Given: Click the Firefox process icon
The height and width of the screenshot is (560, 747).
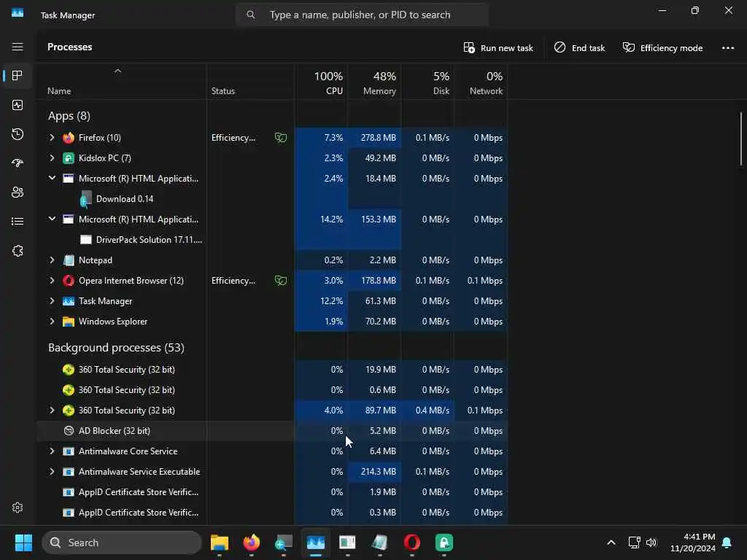Looking at the screenshot, I should pos(69,138).
